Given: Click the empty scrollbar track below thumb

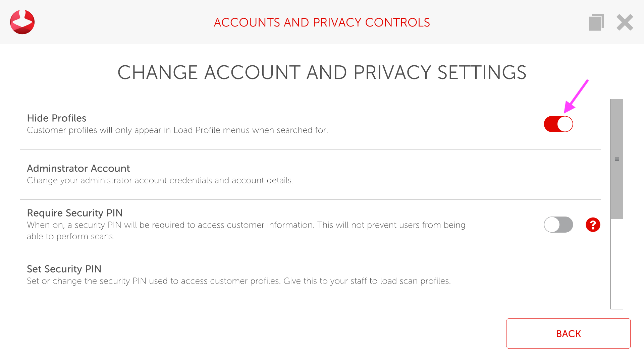Looking at the screenshot, I should [x=616, y=265].
